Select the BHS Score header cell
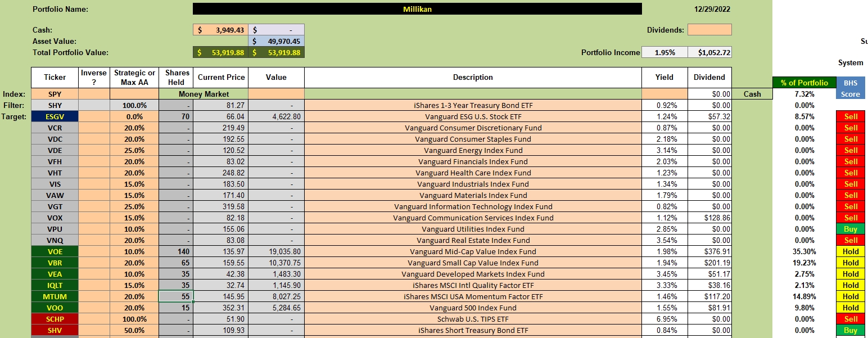 pyautogui.click(x=850, y=88)
